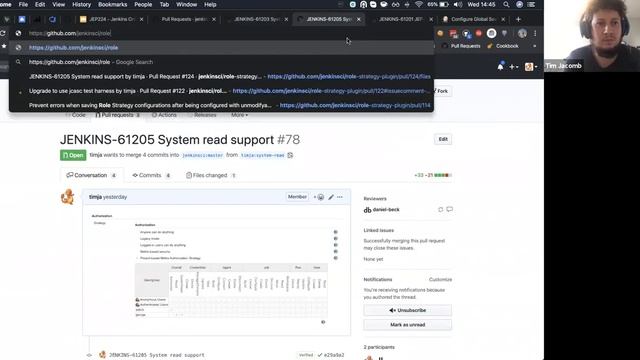Click the timja username in comment header

point(95,197)
